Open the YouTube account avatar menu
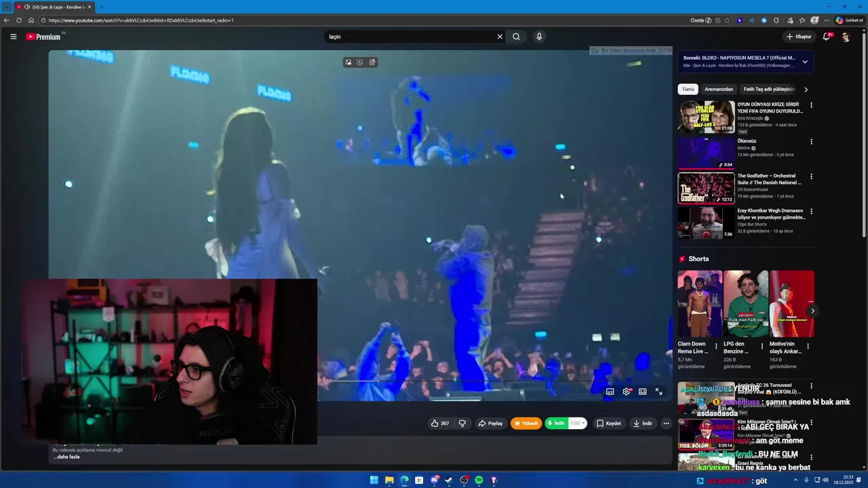Image resolution: width=868 pixels, height=488 pixels. pyautogui.click(x=846, y=37)
